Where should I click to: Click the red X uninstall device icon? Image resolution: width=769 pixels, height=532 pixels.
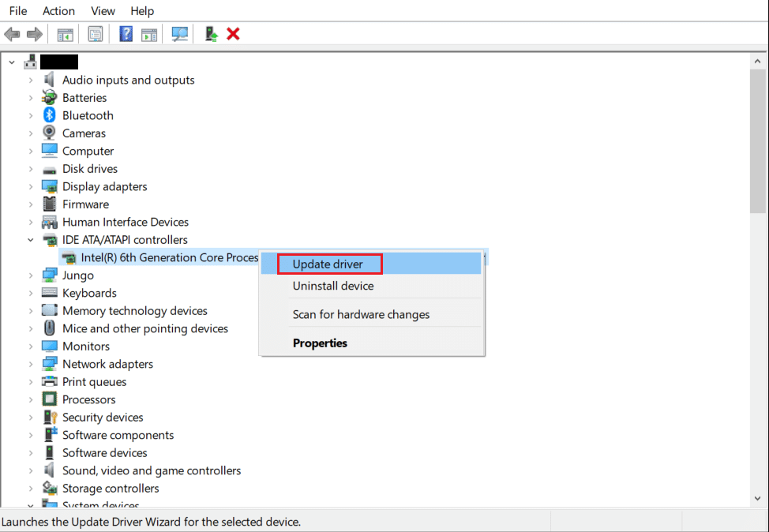(x=233, y=34)
